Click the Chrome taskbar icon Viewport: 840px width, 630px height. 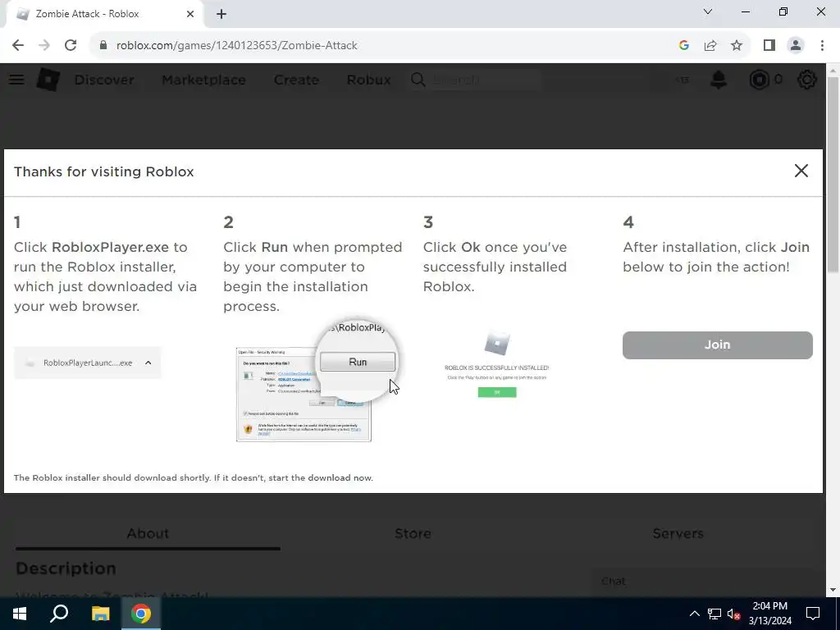[141, 614]
